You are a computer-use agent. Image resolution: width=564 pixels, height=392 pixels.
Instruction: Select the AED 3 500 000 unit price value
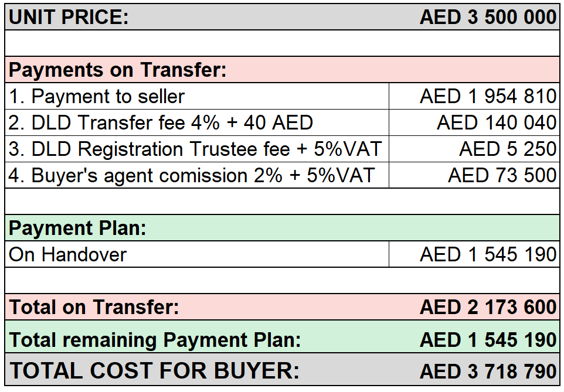[x=488, y=17]
